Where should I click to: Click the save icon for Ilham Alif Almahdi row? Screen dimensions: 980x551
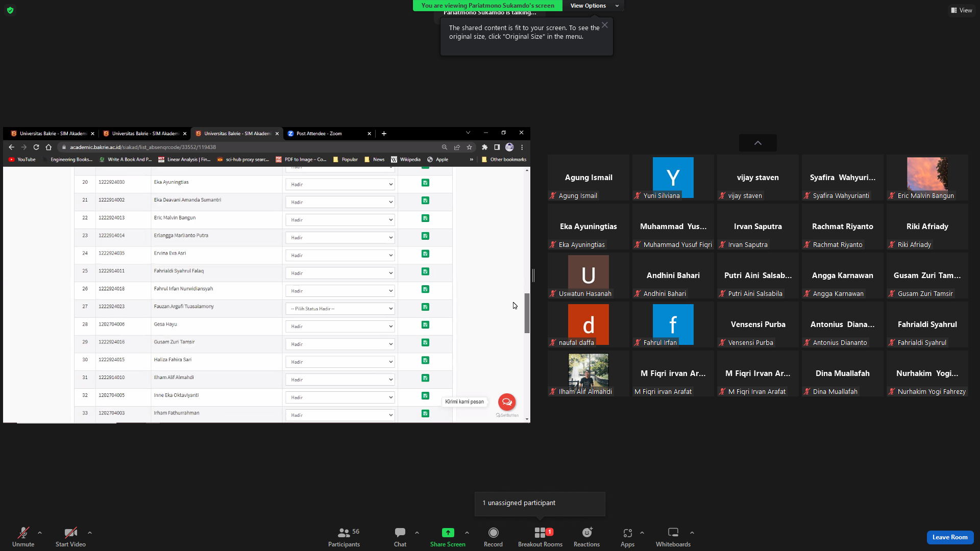(x=425, y=378)
